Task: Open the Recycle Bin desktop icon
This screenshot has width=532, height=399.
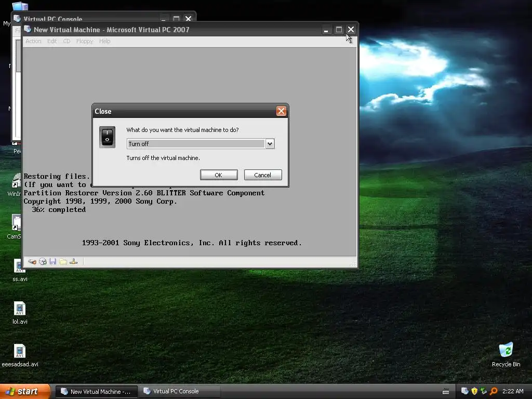Action: [x=506, y=354]
